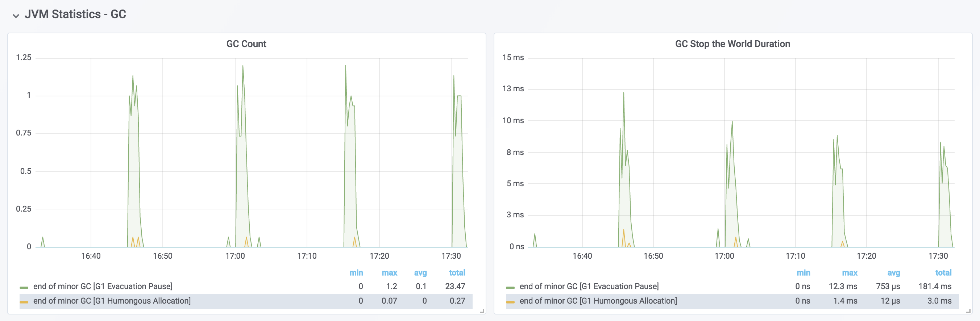Open GC Stop the World Duration panel menu
Viewport: 980px width, 321px height.
coord(732,44)
